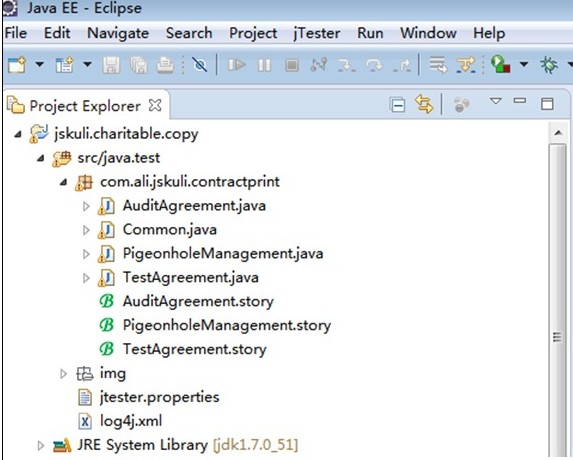Image resolution: width=573 pixels, height=460 pixels.
Task: Select the src/java.test folder
Action: click(119, 158)
